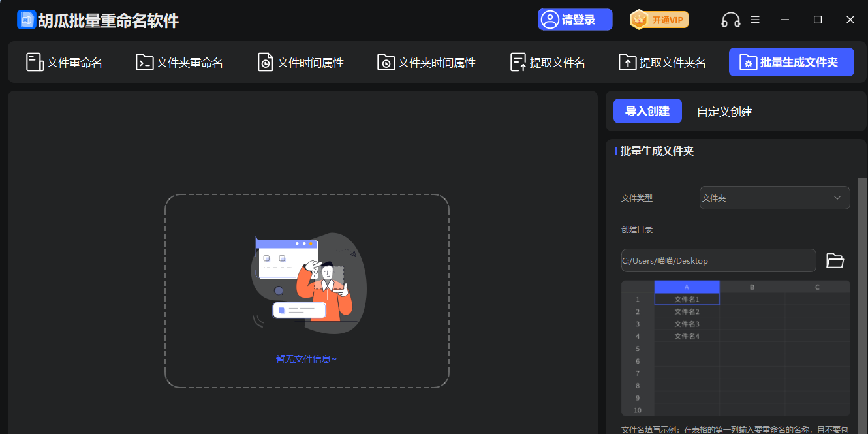The width and height of the screenshot is (868, 434).
Task: Click the 创建目录 path input field
Action: pyautogui.click(x=718, y=260)
